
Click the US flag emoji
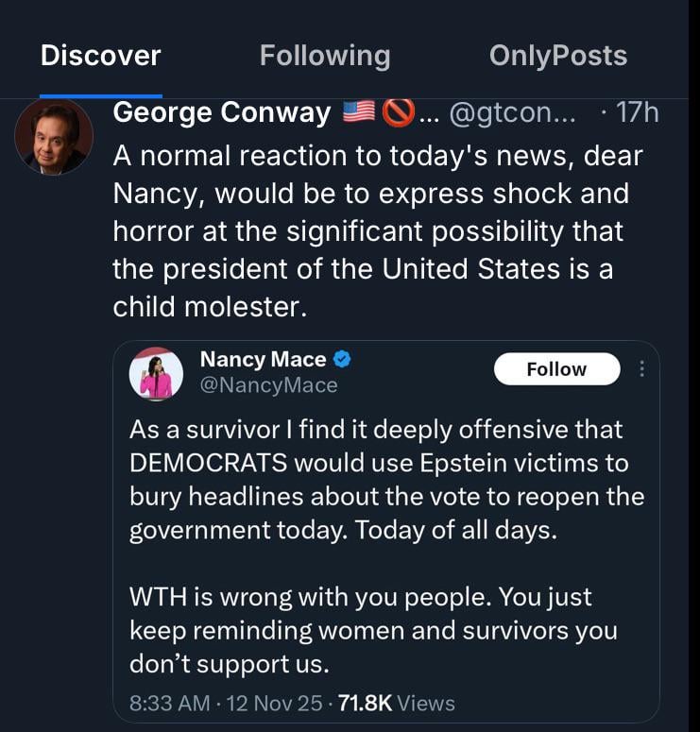pos(359,113)
